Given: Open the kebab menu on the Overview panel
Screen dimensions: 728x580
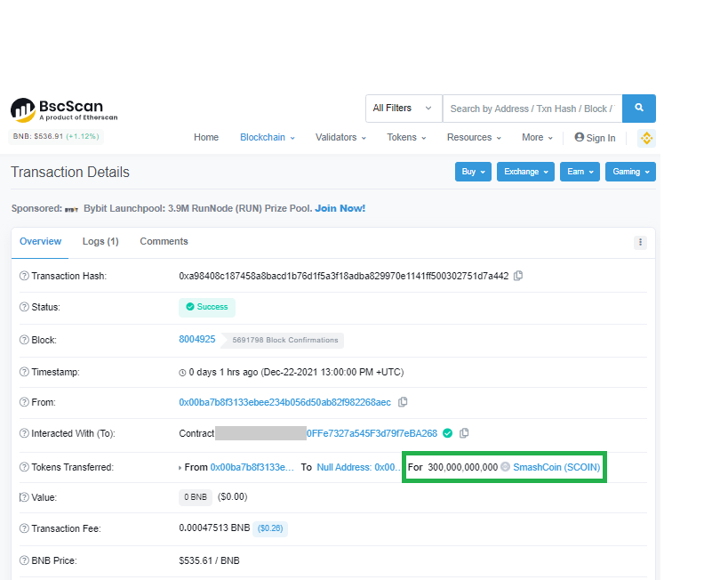Looking at the screenshot, I should click(640, 242).
